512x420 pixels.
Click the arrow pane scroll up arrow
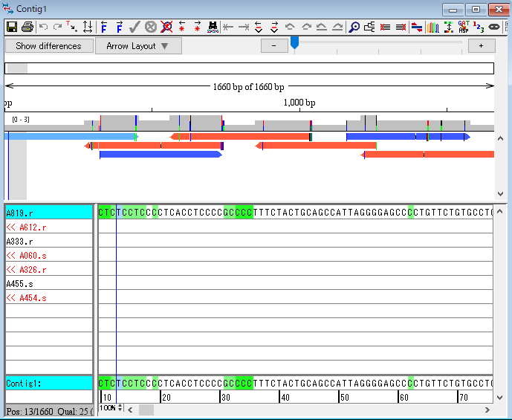500,138
